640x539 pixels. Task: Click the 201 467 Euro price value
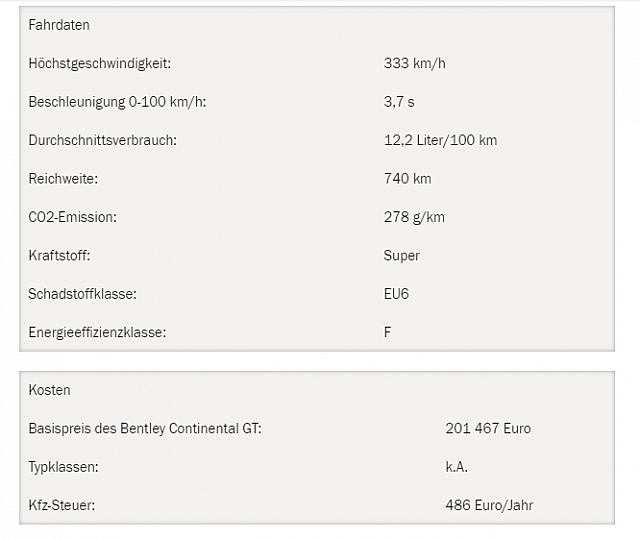[488, 428]
